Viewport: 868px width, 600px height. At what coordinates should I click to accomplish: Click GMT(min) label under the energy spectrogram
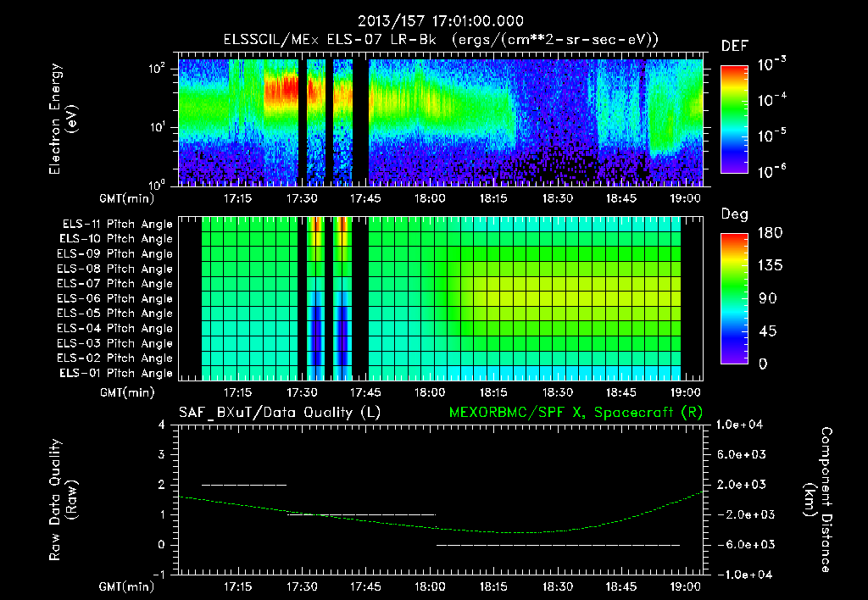(x=127, y=198)
